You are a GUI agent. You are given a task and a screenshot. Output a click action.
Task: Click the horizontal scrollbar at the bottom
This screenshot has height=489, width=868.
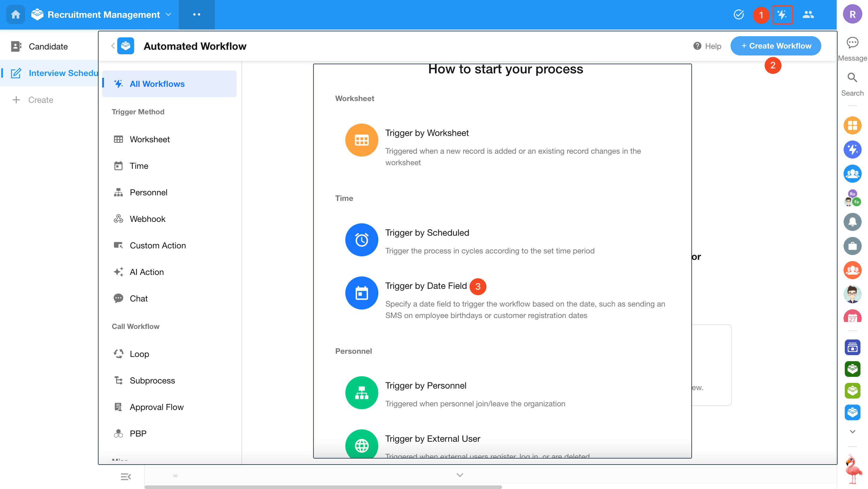(323, 487)
